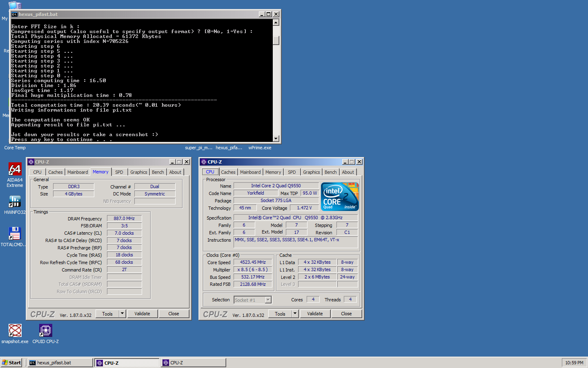Expand Tools dropdown arrow in left CPU-Z
This screenshot has width=588, height=368.
point(122,314)
